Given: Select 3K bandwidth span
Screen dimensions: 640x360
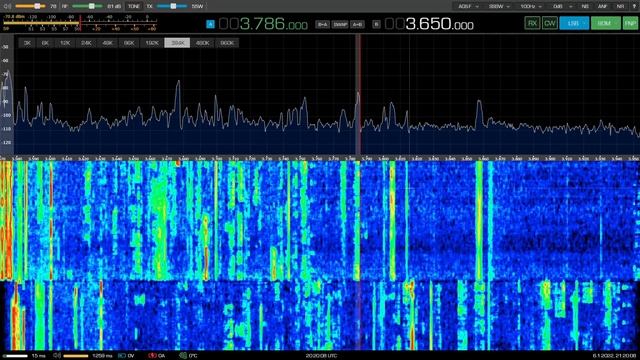Looking at the screenshot, I should [27, 43].
